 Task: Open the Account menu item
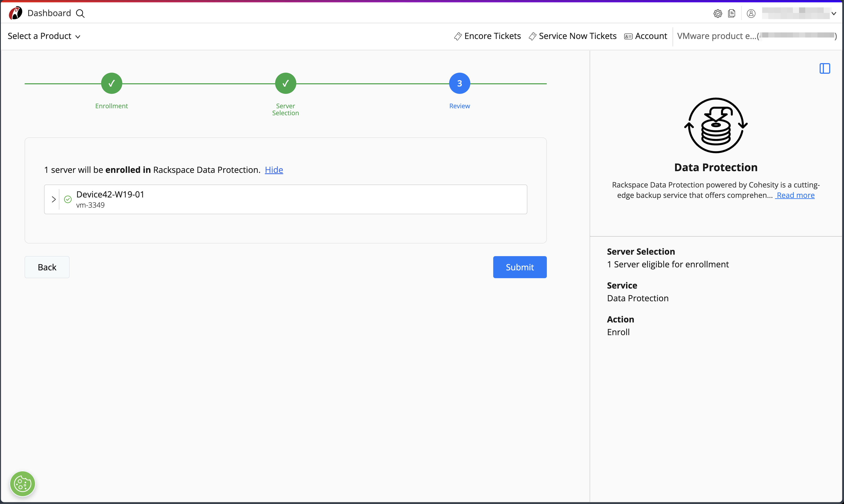[x=646, y=36]
